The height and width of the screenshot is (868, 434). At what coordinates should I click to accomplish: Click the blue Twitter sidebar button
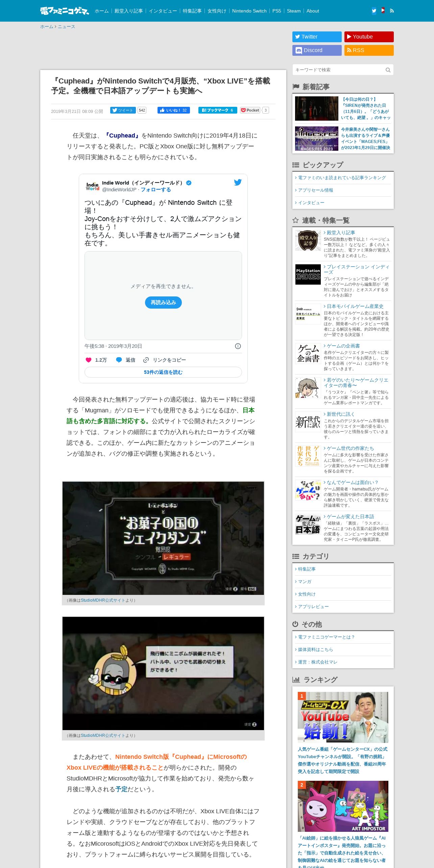[317, 37]
